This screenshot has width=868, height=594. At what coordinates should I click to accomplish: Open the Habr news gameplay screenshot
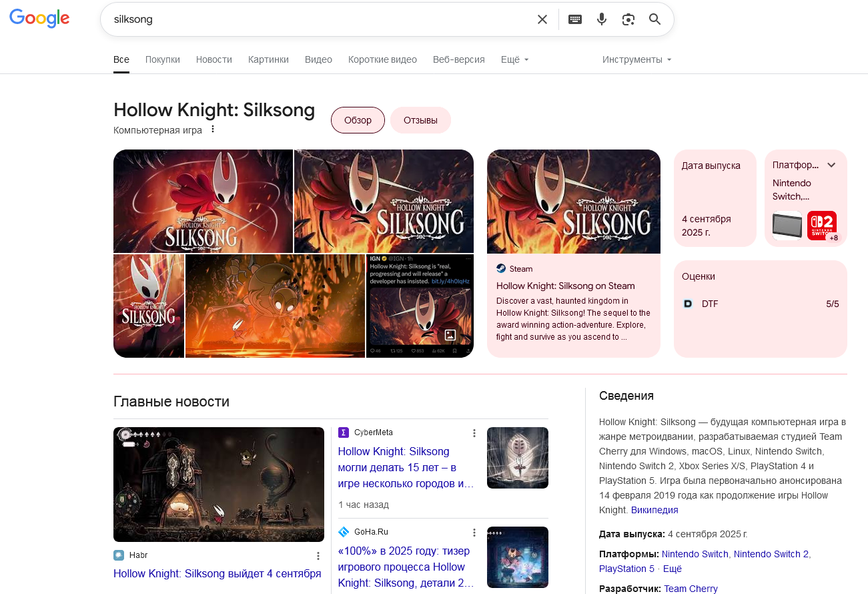coord(219,485)
